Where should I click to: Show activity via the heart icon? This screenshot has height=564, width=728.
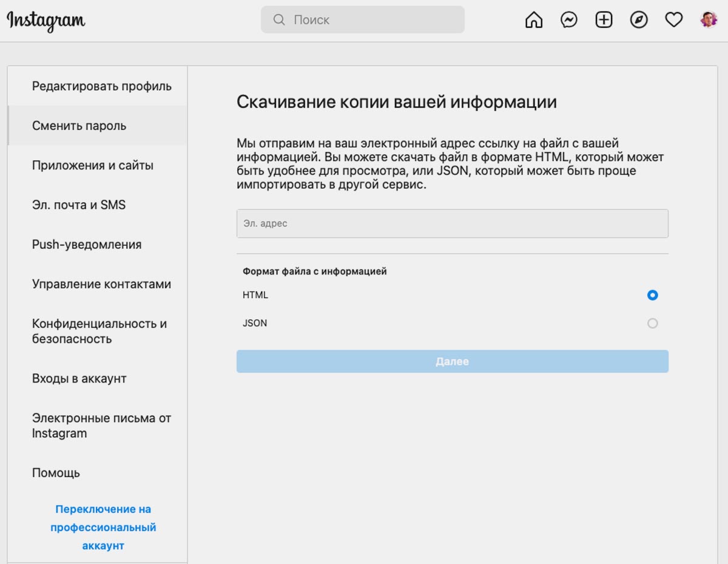[674, 20]
